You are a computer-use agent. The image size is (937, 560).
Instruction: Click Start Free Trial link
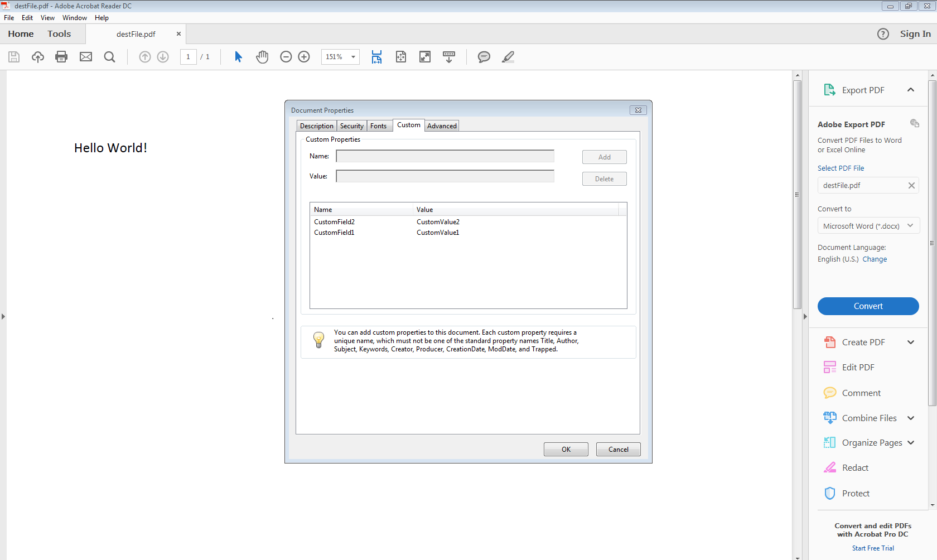coord(872,548)
